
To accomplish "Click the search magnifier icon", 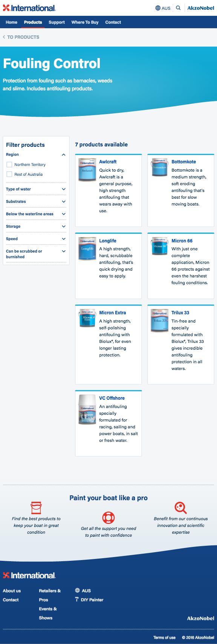I will tap(179, 8).
